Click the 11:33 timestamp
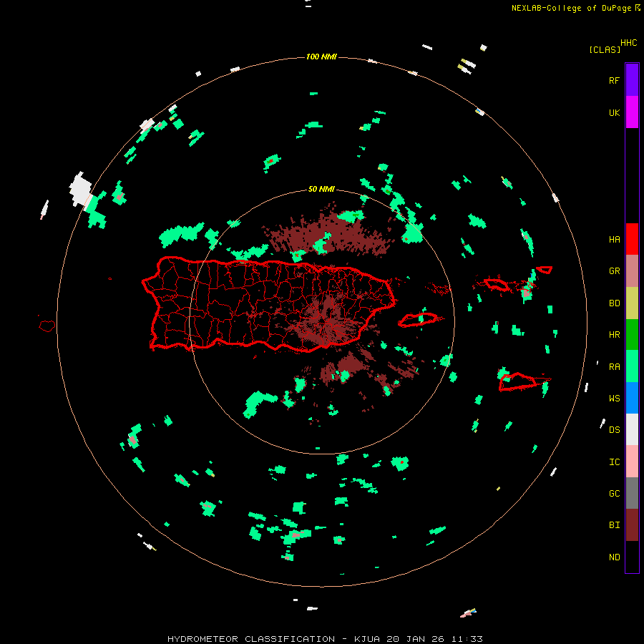This screenshot has height=644, width=644. click(x=467, y=639)
